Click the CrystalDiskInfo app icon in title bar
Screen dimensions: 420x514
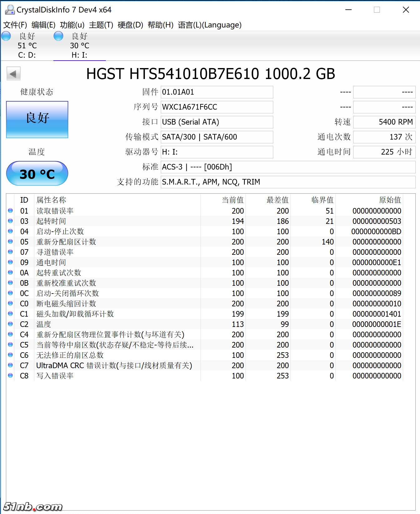(x=10, y=10)
